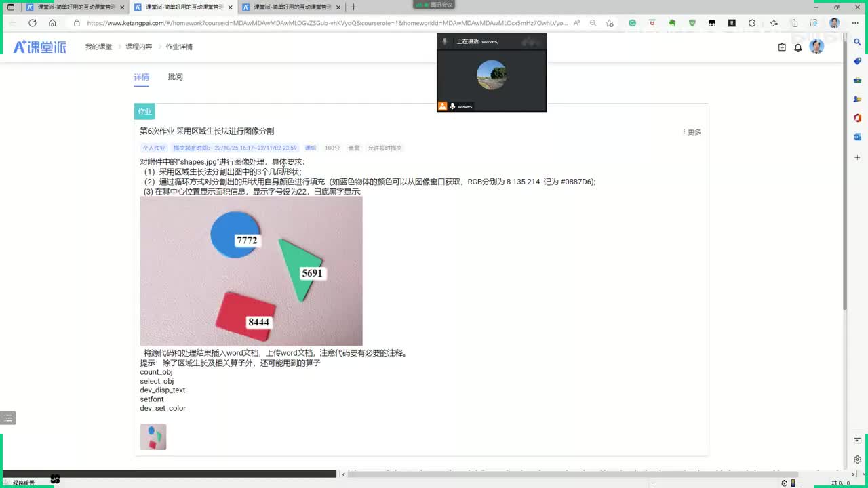This screenshot has width=868, height=488.
Task: Open Edge sidebar search icon
Action: click(x=857, y=42)
